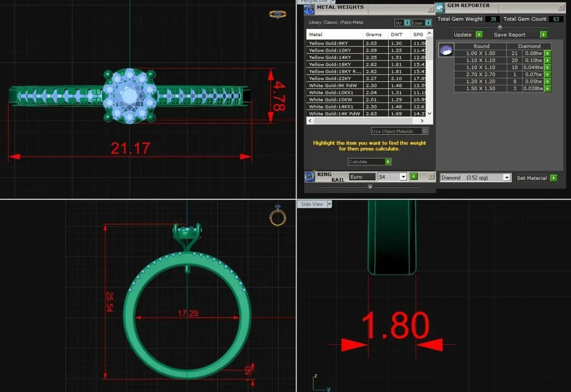Click the Euro ring size field

click(362, 176)
